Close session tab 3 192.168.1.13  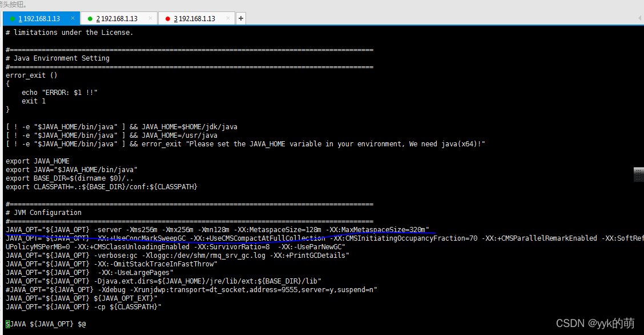tap(228, 18)
